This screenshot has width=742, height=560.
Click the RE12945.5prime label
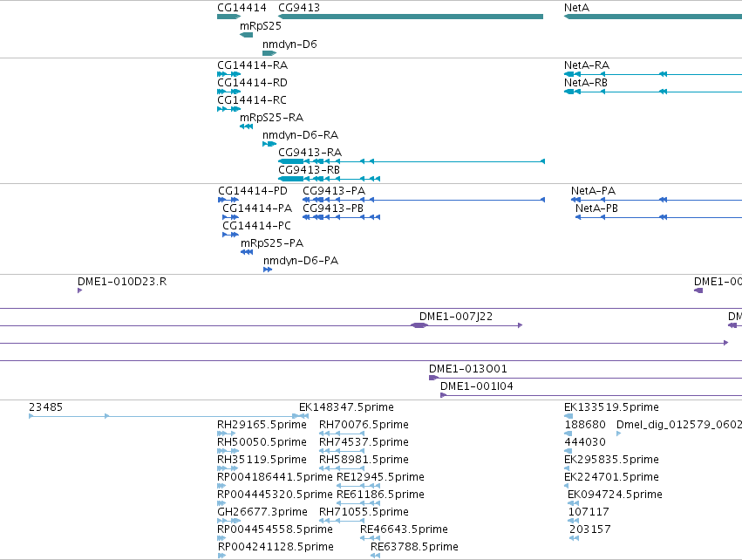(x=380, y=478)
